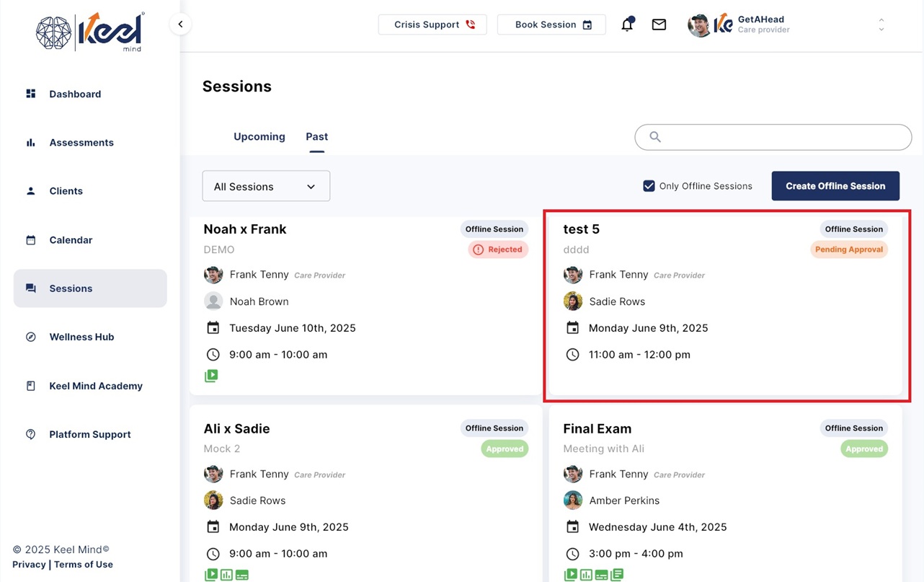Open the mail envelope icon
This screenshot has width=924, height=582.
coord(659,25)
